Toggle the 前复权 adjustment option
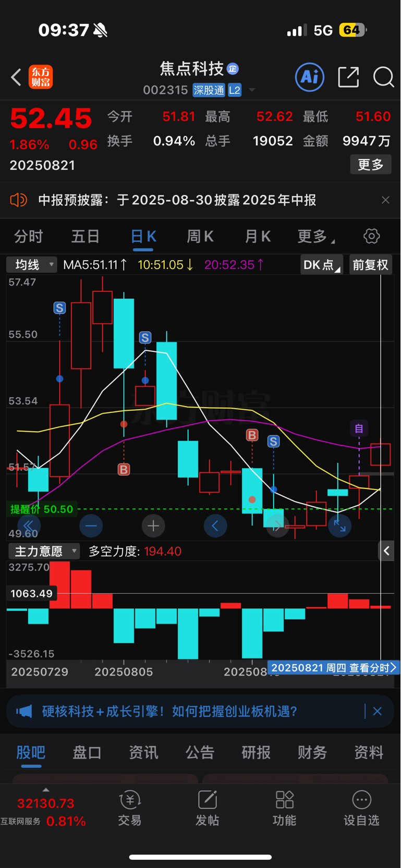Viewport: 401px width, 868px height. pos(371,265)
